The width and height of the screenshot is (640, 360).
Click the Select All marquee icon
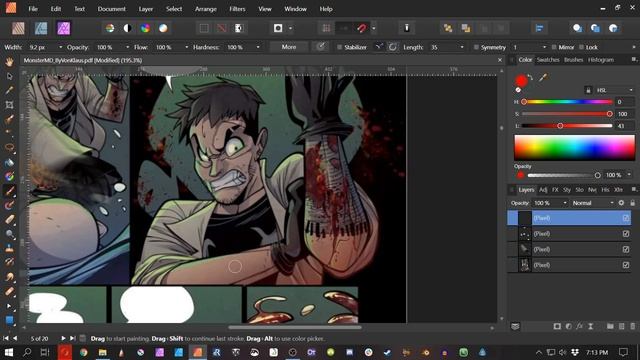[x=204, y=28]
